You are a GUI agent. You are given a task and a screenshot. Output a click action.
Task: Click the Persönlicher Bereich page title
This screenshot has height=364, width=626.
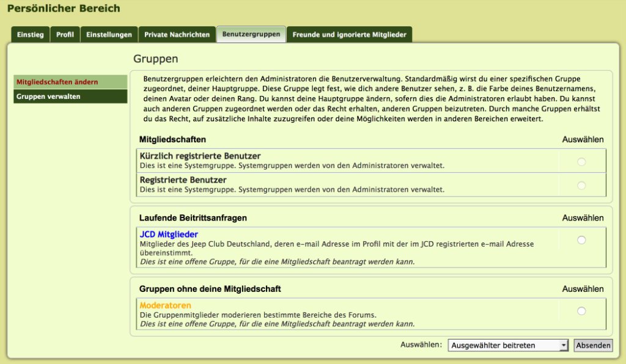[x=64, y=9]
